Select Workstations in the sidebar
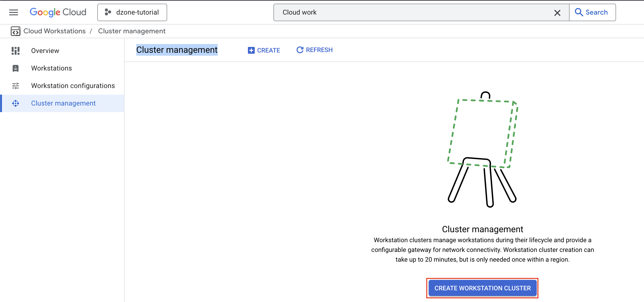The width and height of the screenshot is (644, 302). click(52, 68)
